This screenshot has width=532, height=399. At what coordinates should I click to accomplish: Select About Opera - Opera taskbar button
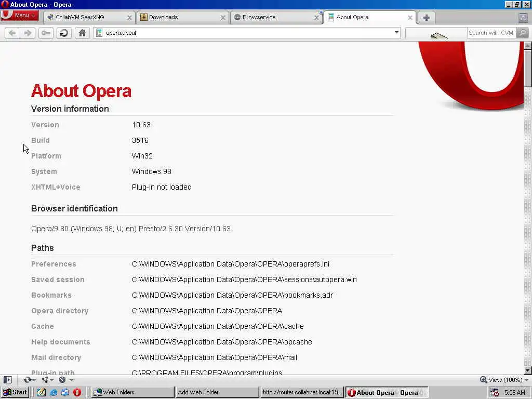coord(387,393)
